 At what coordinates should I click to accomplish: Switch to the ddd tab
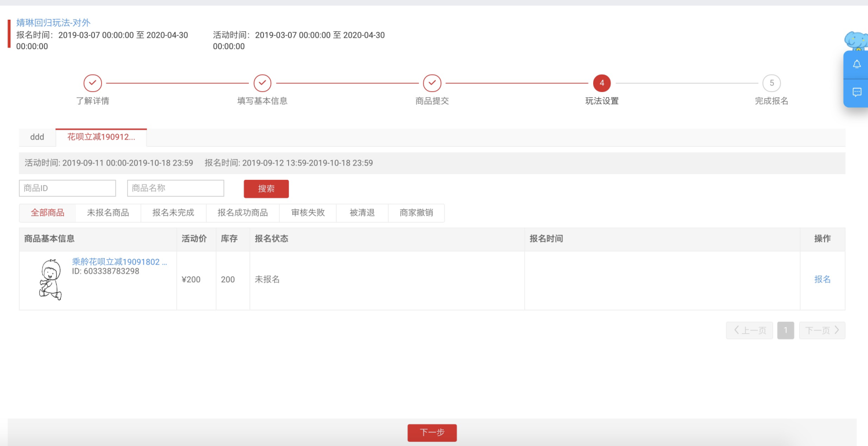pyautogui.click(x=37, y=137)
